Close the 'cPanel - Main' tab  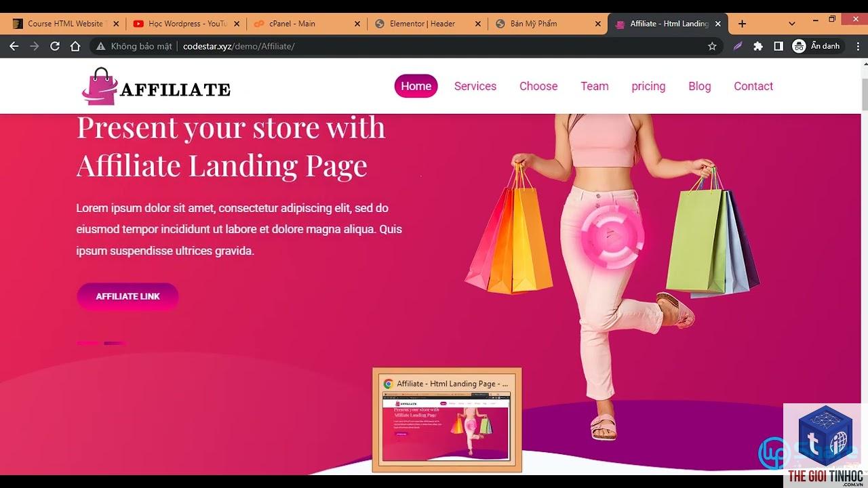[357, 24]
